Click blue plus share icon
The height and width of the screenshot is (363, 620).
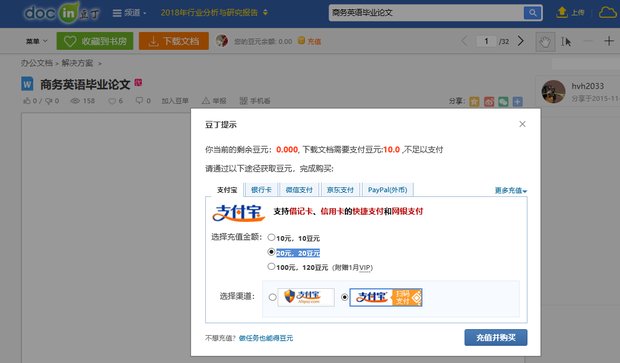(518, 102)
